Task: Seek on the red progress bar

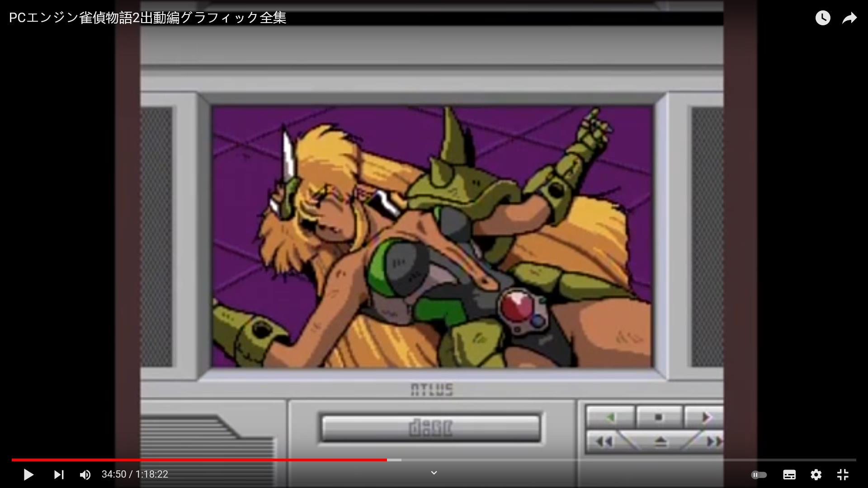Action: pyautogui.click(x=199, y=460)
